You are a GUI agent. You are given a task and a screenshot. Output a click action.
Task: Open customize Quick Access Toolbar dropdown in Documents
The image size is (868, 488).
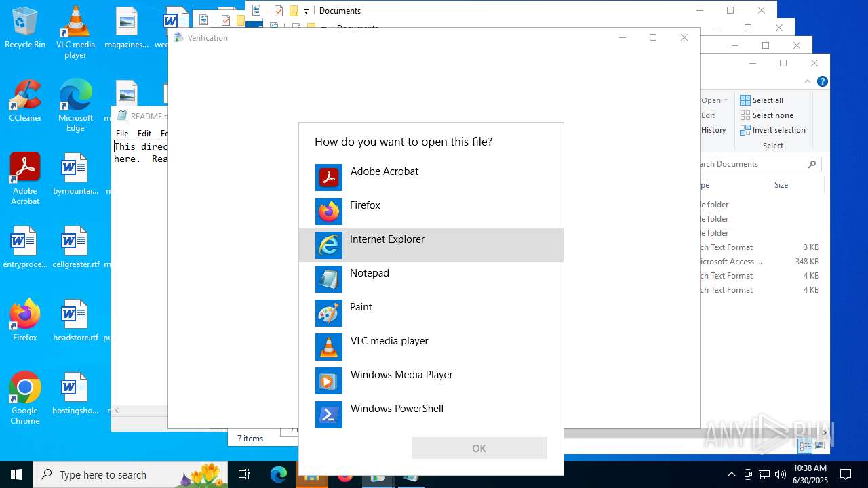click(x=306, y=11)
